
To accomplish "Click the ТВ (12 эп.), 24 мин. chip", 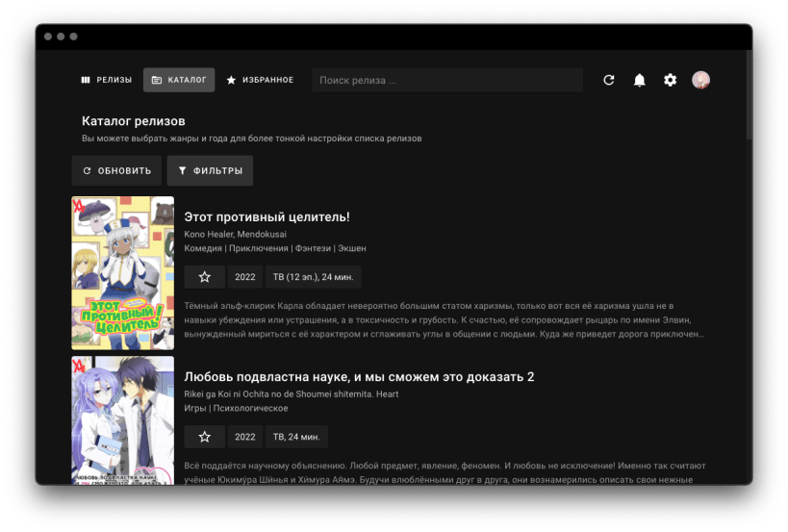I will [x=313, y=277].
